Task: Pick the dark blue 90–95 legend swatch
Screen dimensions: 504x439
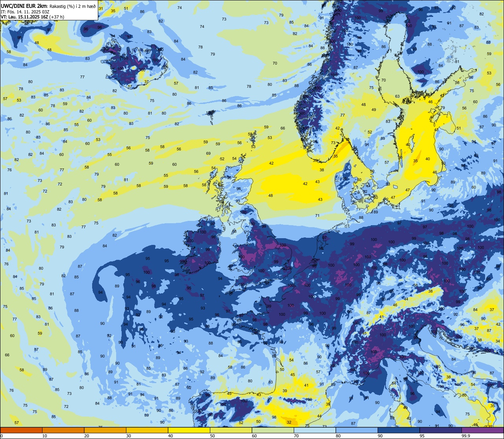Action: pos(398,430)
